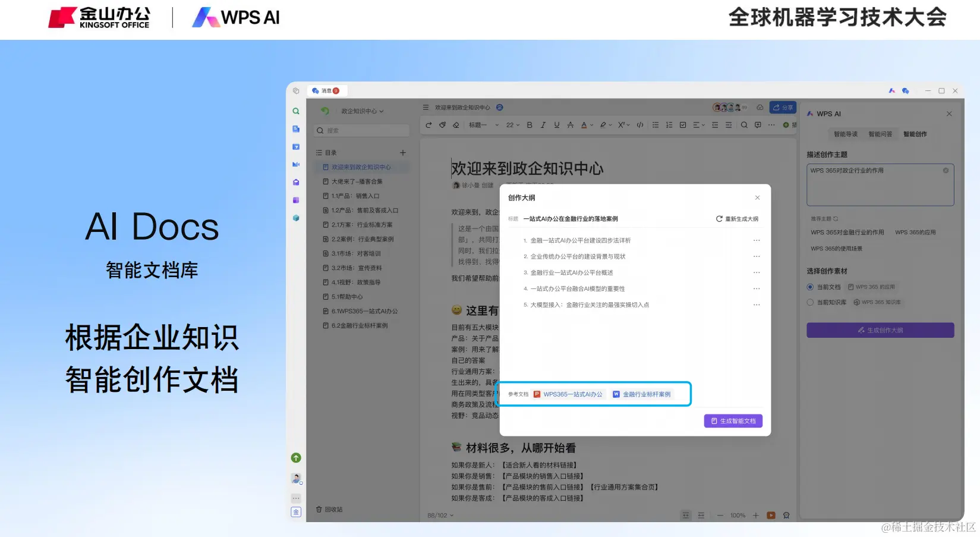Screen dimensions: 980x537
Task: Open the 标题一 style dropdown
Action: (x=484, y=125)
